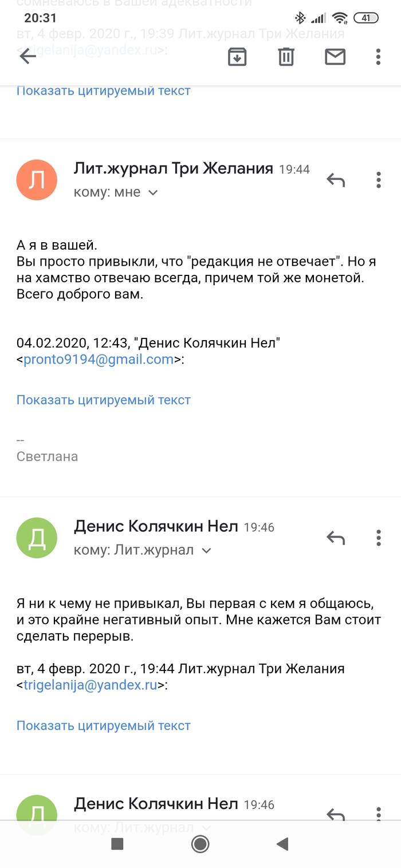
Task: Tap the orange Л sender avatar
Action: [x=37, y=180]
